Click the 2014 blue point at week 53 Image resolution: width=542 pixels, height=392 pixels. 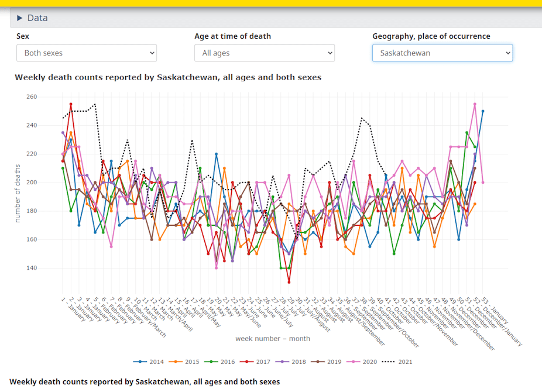[x=483, y=111]
